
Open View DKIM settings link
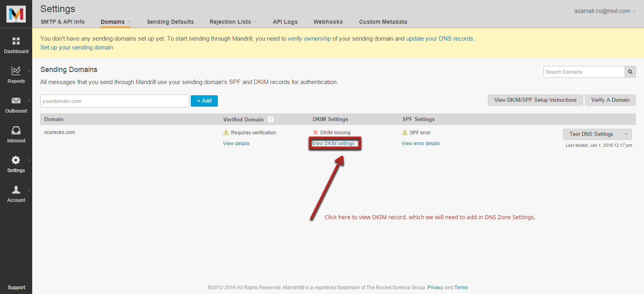pyautogui.click(x=334, y=144)
